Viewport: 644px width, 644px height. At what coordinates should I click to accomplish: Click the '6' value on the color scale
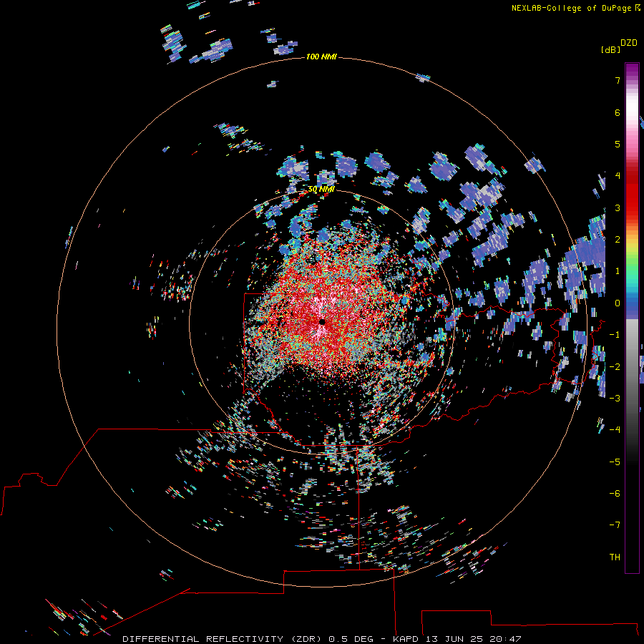point(618,112)
